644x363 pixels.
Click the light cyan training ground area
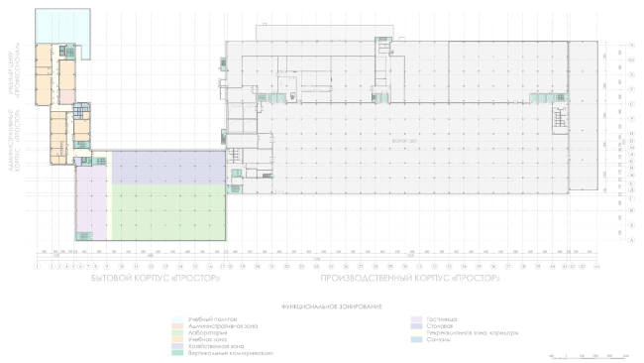point(62,27)
